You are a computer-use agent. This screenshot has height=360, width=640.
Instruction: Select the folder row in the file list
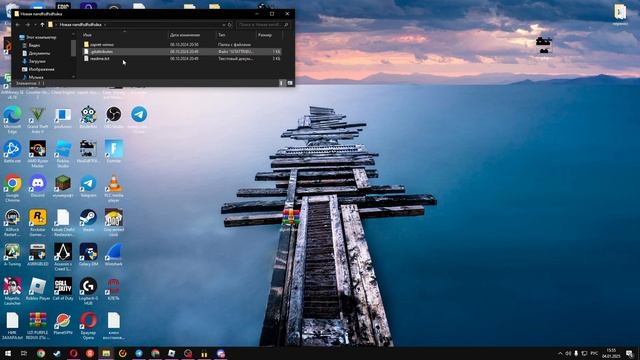[182, 44]
